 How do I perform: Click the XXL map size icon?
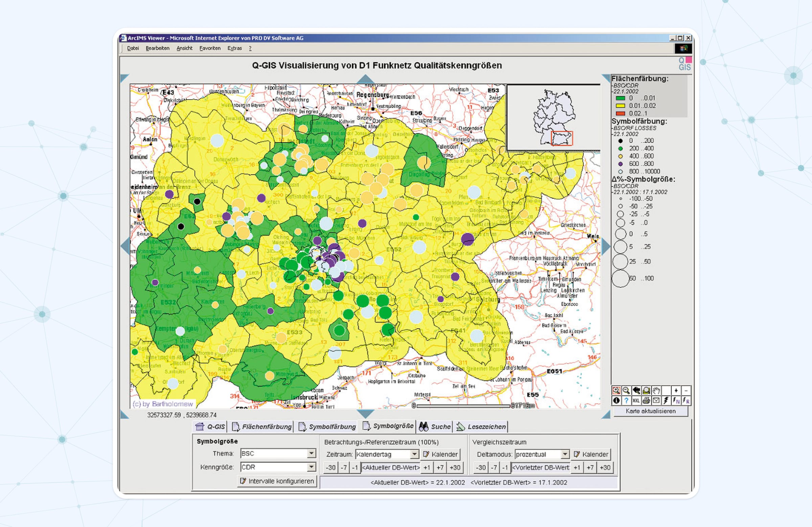[x=636, y=401]
